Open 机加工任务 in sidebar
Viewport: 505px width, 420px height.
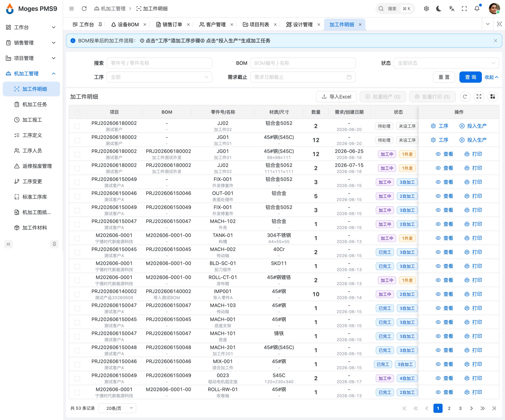click(31, 104)
